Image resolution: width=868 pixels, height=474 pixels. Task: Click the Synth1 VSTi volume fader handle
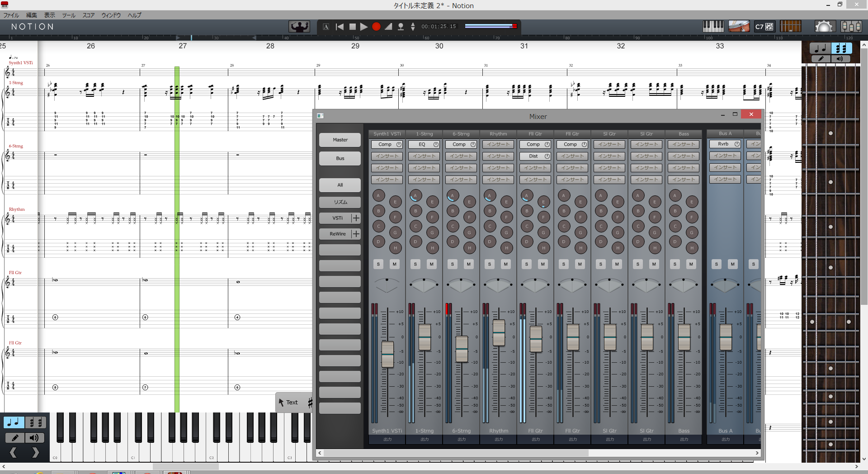tap(387, 354)
